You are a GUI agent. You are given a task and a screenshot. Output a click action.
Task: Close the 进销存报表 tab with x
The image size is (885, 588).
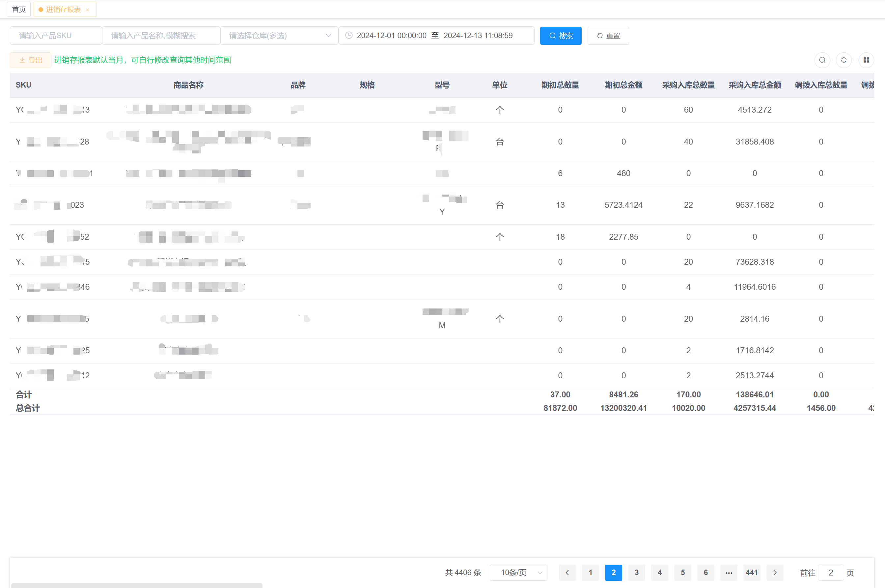87,10
